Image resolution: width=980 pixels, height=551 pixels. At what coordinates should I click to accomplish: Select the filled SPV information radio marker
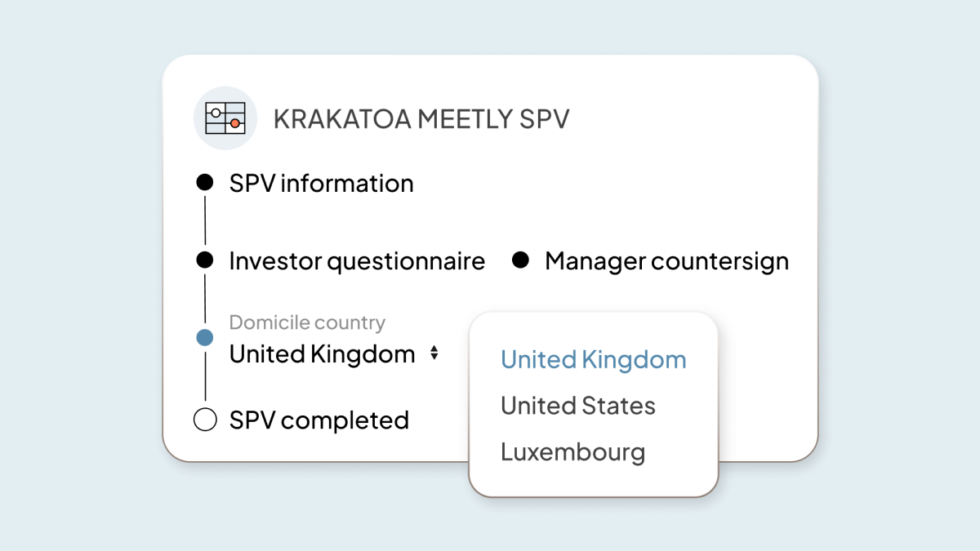click(x=204, y=182)
